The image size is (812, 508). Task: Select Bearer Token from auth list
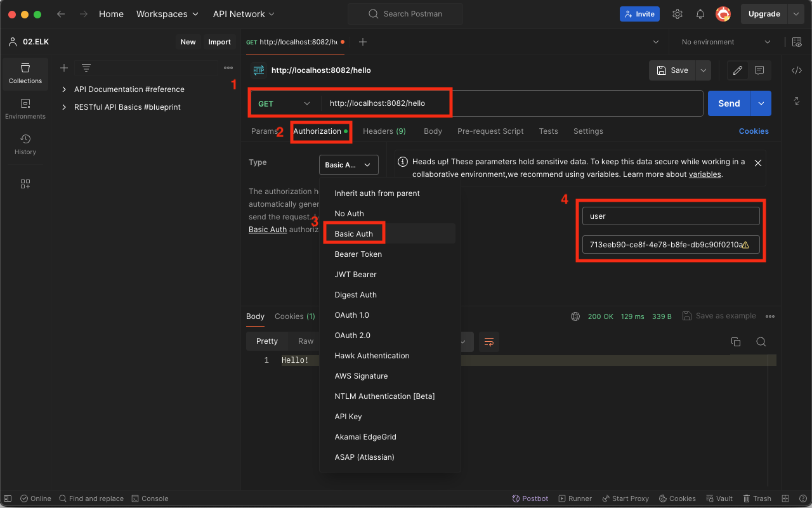(x=390, y=254)
